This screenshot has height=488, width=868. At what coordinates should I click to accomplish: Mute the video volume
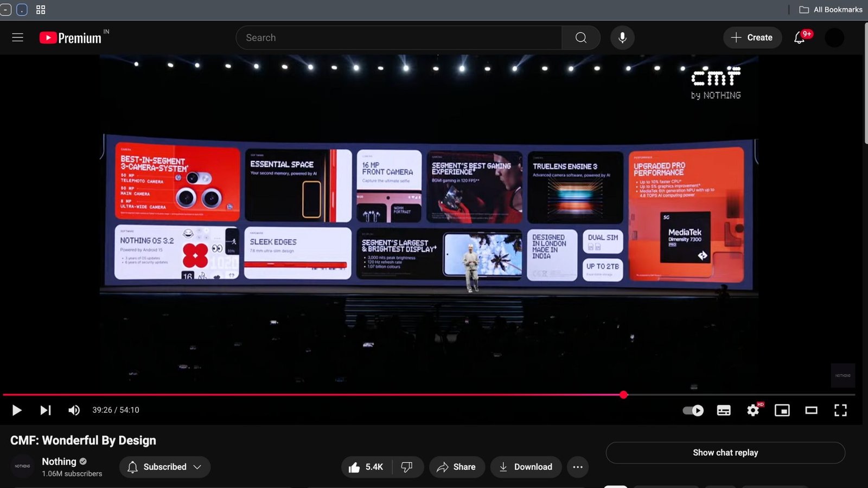[74, 410]
